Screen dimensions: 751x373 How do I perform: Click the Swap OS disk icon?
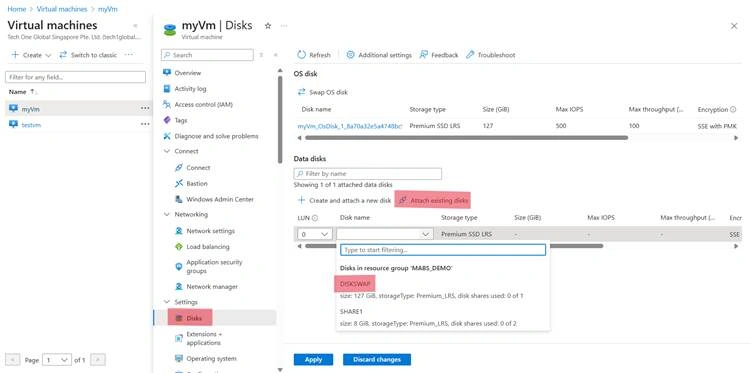(301, 92)
